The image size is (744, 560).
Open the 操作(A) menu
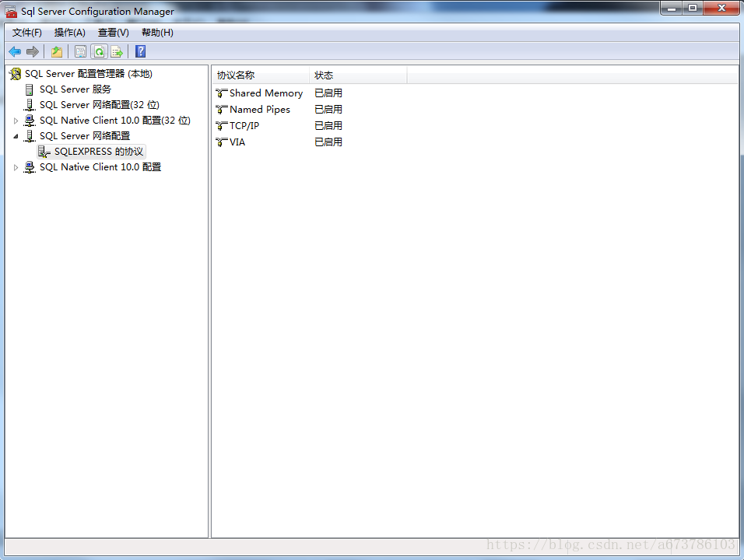click(x=70, y=33)
